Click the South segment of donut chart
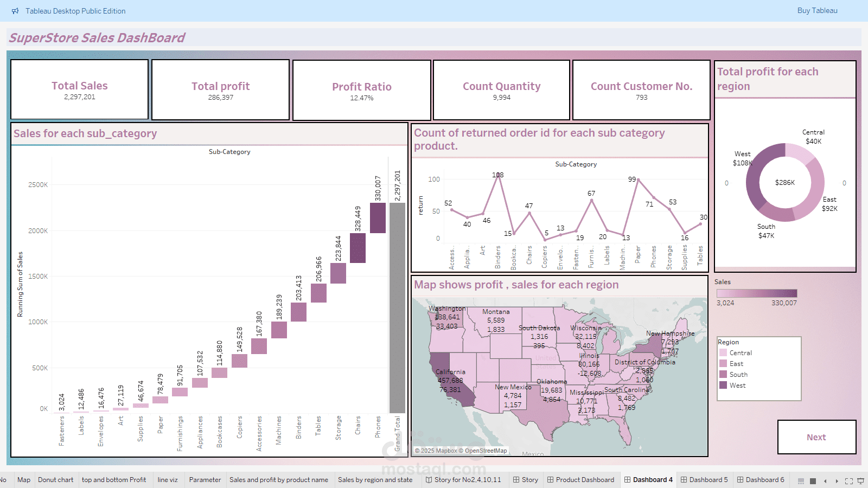Viewport: 868px width, 488px height. pos(777,214)
